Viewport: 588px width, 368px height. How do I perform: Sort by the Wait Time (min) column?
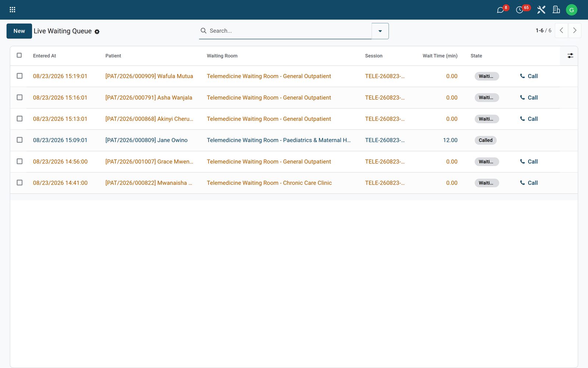pos(440,56)
